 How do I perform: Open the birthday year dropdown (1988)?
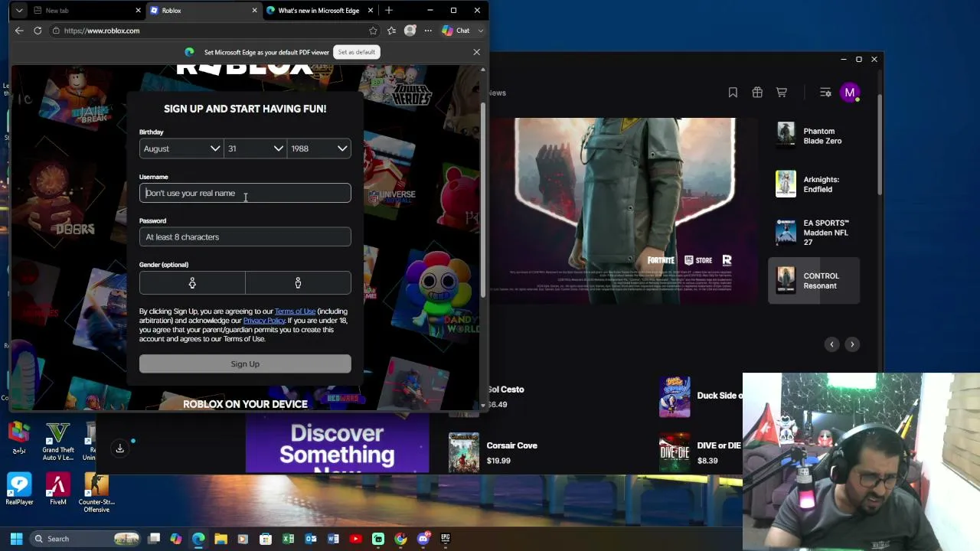319,148
